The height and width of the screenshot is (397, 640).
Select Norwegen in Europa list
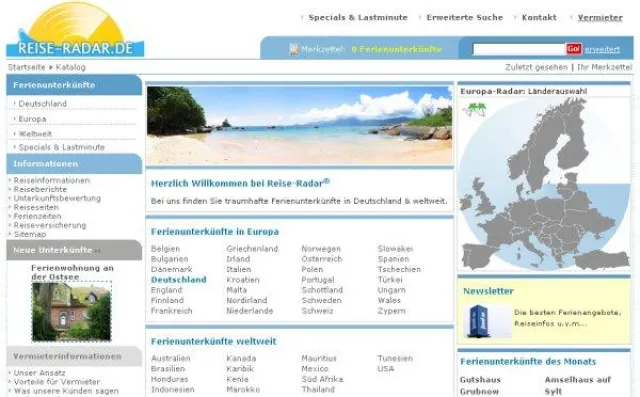(x=321, y=248)
